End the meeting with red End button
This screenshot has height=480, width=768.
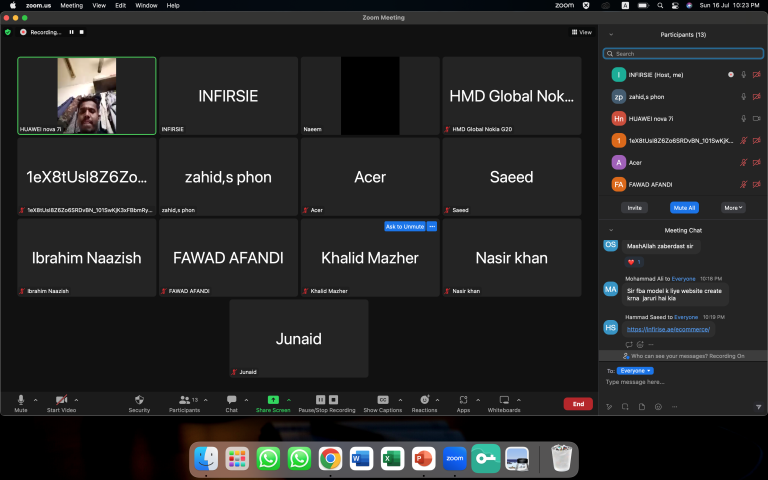[x=578, y=404]
